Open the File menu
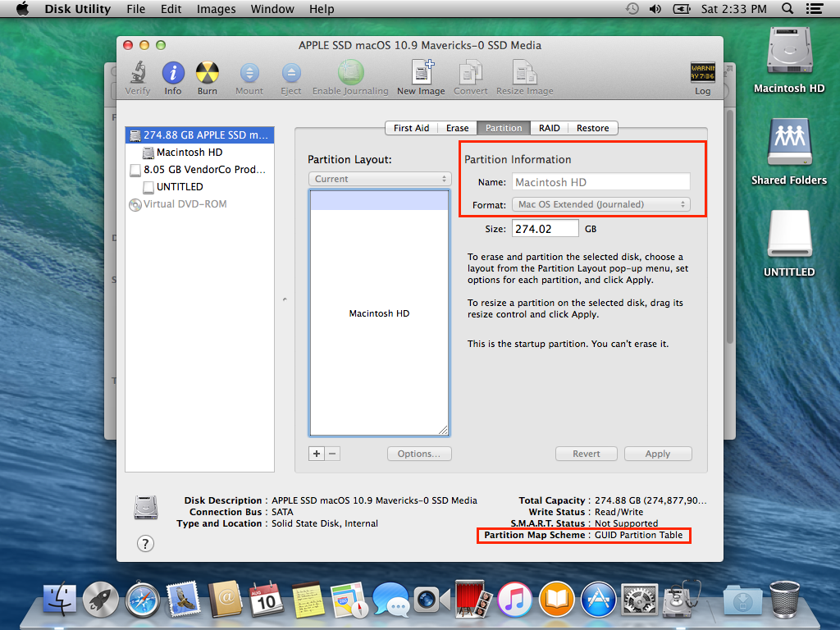 tap(135, 9)
